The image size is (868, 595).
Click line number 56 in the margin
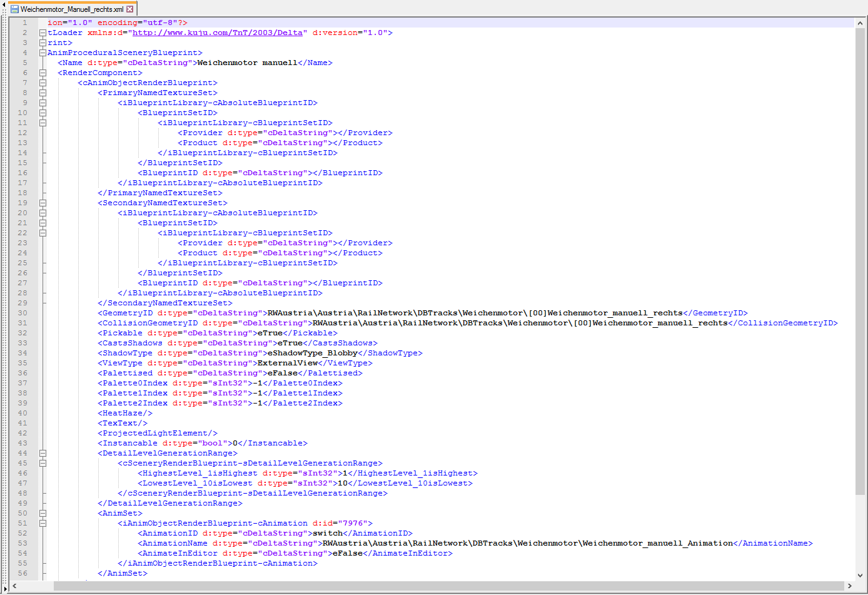point(23,573)
